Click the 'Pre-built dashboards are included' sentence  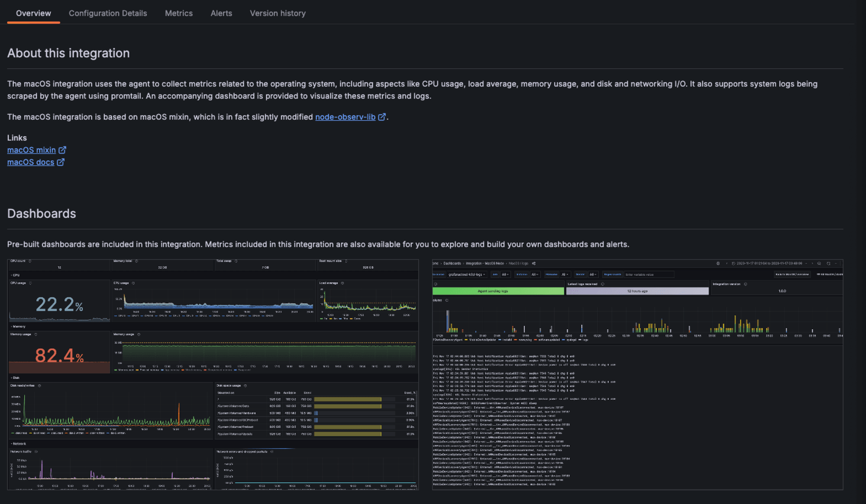tap(318, 244)
